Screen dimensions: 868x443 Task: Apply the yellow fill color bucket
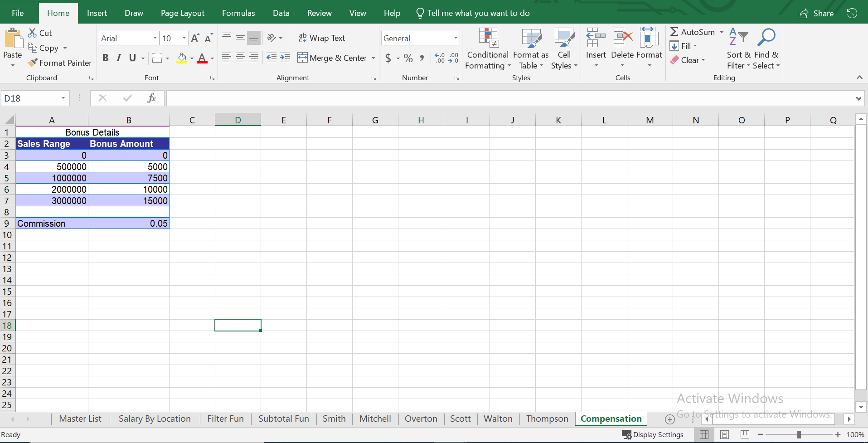pos(182,58)
